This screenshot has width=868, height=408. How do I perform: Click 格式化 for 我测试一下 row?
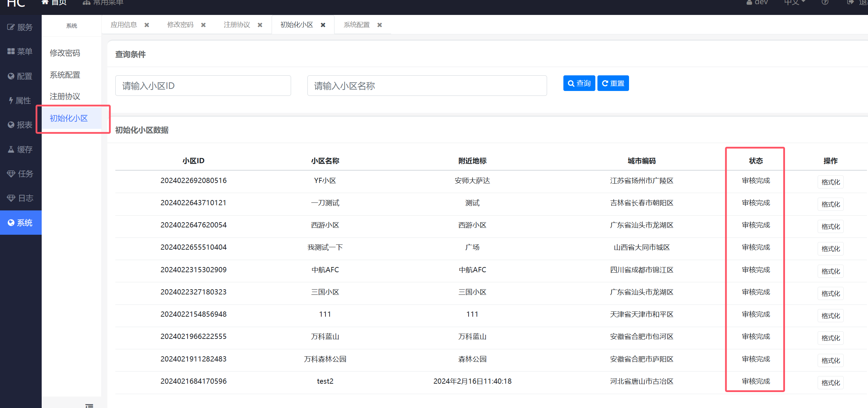pyautogui.click(x=830, y=249)
